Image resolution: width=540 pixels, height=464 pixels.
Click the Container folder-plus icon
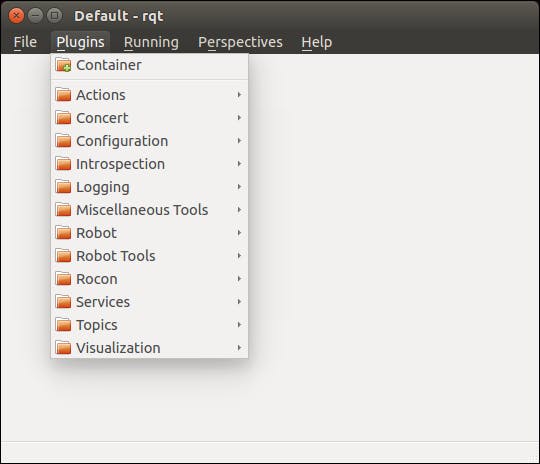tap(63, 65)
